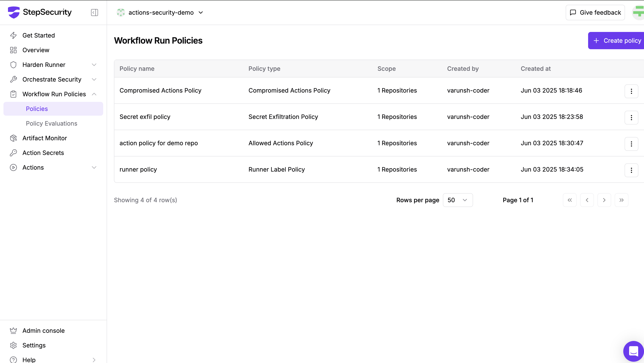Click the Give feedback button
This screenshot has width=644, height=363.
point(595,13)
